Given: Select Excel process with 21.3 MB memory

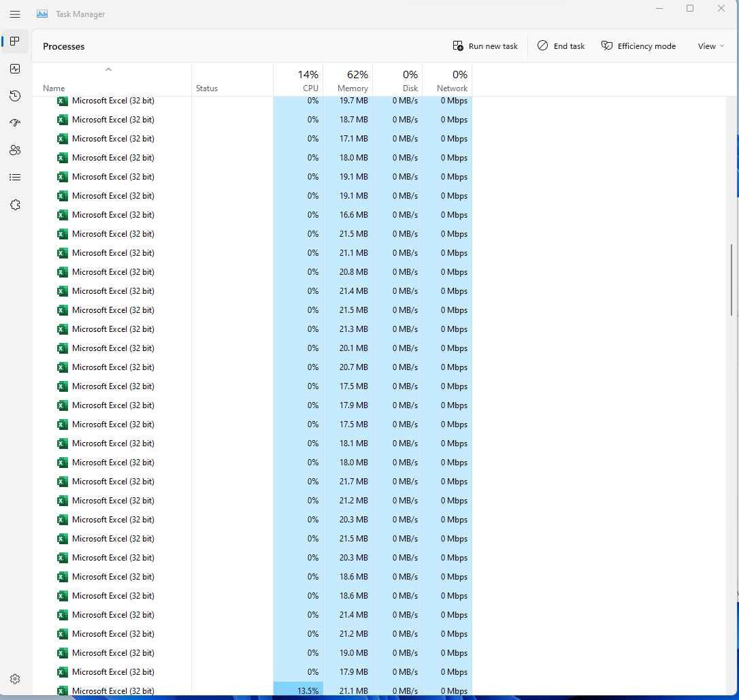Looking at the screenshot, I should [x=252, y=329].
